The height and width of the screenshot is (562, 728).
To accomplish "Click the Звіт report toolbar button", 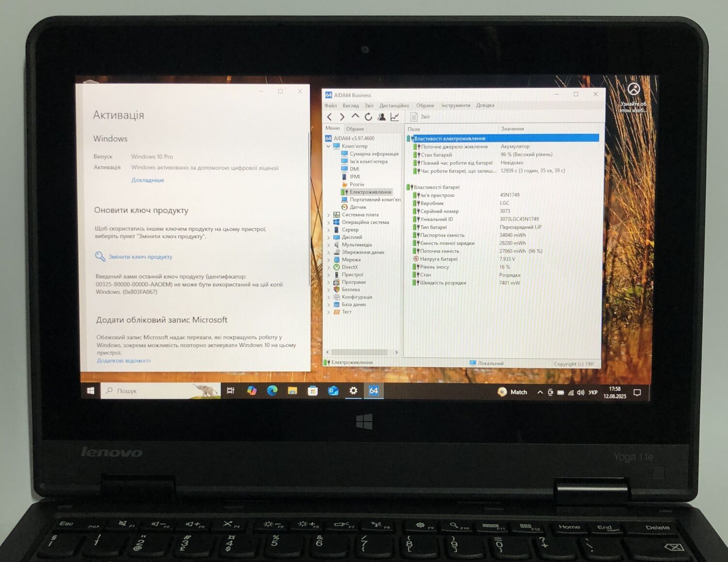I will point(420,117).
